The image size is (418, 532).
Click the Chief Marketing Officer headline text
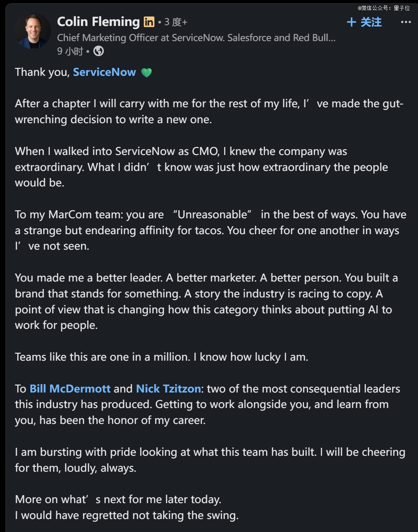(x=196, y=38)
